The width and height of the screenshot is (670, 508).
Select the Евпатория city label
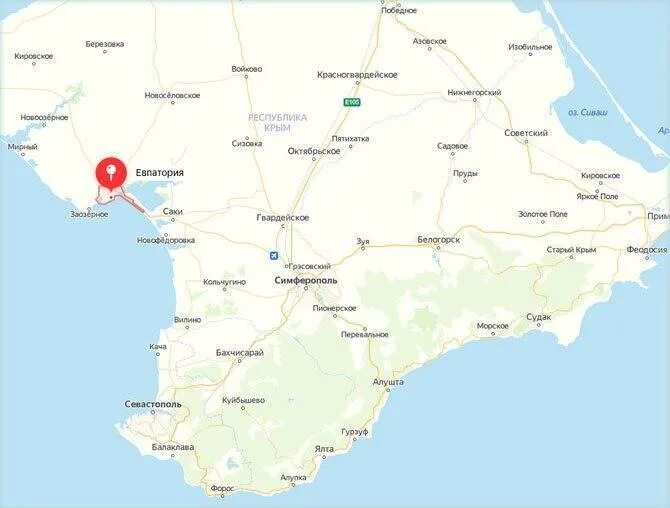(x=159, y=173)
